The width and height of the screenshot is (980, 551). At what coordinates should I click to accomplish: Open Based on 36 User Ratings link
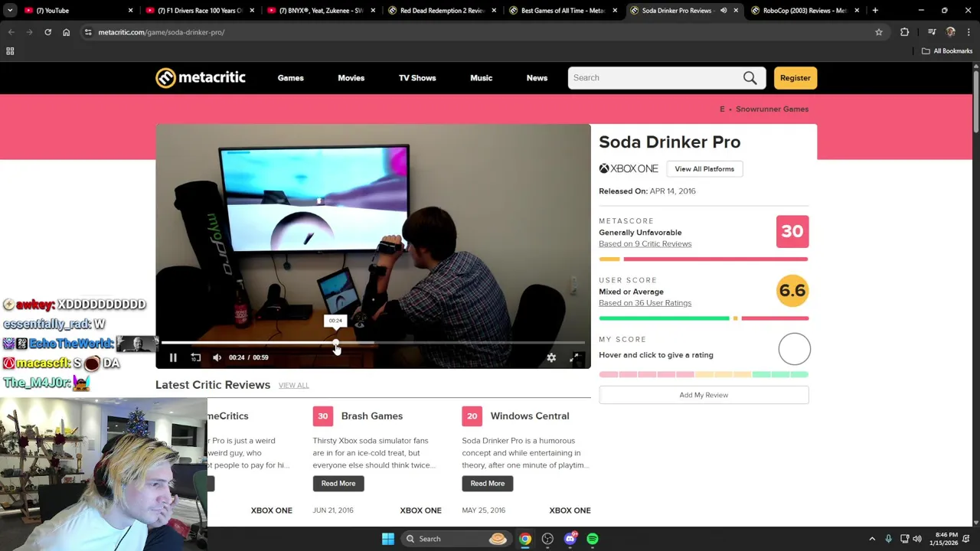[x=645, y=303]
